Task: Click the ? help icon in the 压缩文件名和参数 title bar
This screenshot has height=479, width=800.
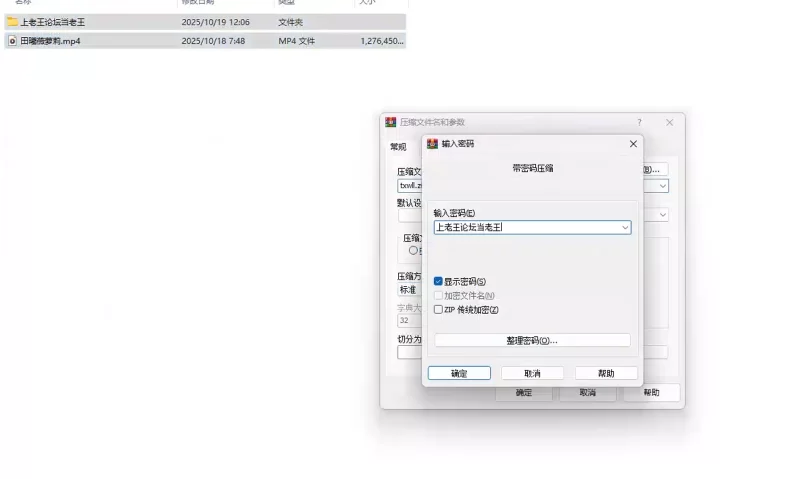Action: (x=639, y=122)
